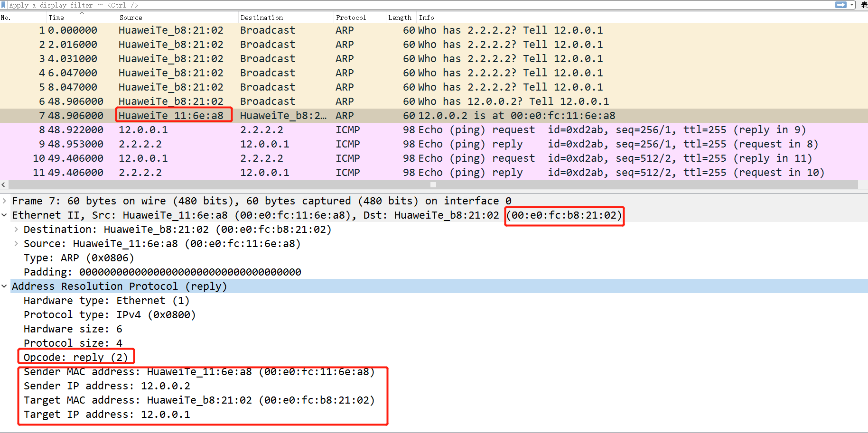Select the Opcode: reply (2) field
868x433 pixels.
(x=76, y=357)
